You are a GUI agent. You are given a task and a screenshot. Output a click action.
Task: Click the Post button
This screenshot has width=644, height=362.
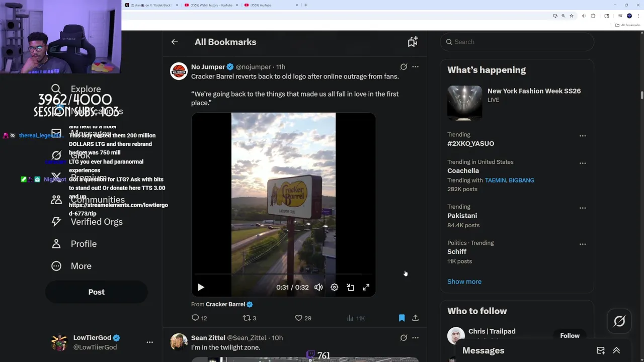pos(97,292)
